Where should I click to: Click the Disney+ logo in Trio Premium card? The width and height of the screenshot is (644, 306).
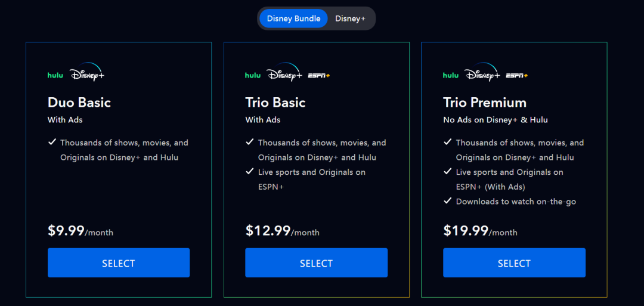tap(482, 75)
